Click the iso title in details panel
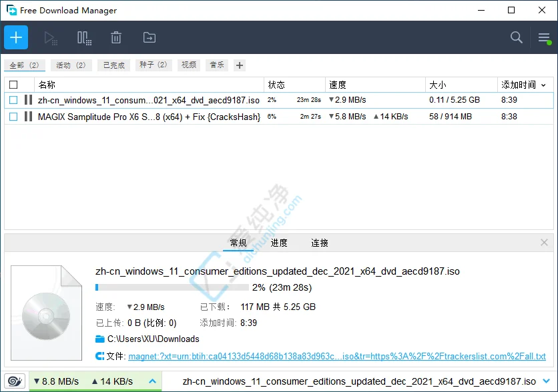The image size is (558, 392). (x=278, y=271)
